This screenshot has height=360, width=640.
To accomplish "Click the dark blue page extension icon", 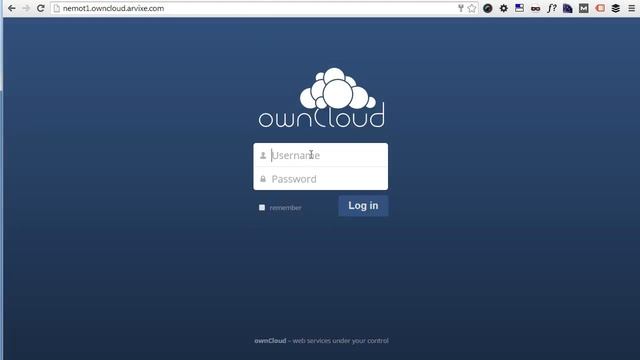I will click(567, 8).
